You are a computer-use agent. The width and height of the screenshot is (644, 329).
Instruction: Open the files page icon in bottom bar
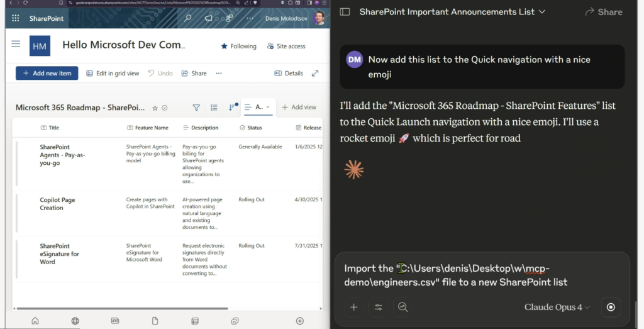[x=155, y=321]
